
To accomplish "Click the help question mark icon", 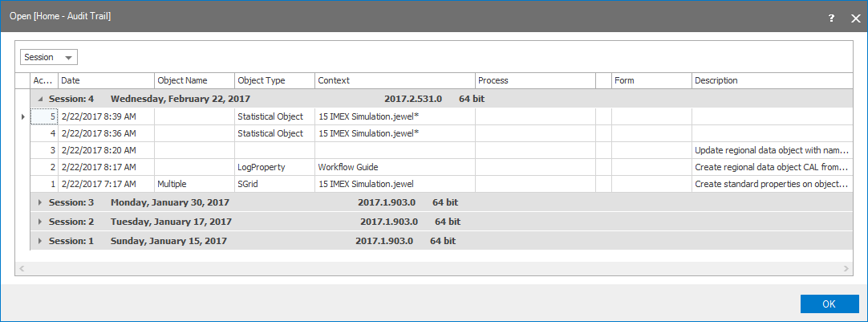I will (832, 17).
